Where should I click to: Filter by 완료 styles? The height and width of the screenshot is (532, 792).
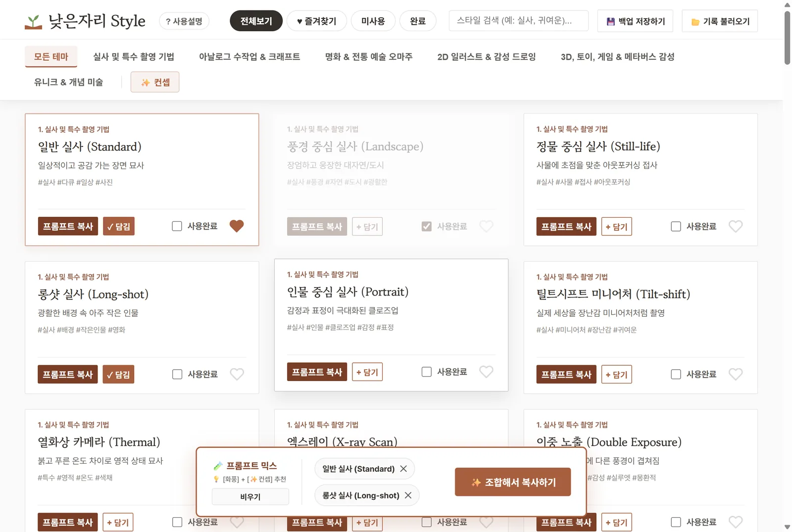418,21
